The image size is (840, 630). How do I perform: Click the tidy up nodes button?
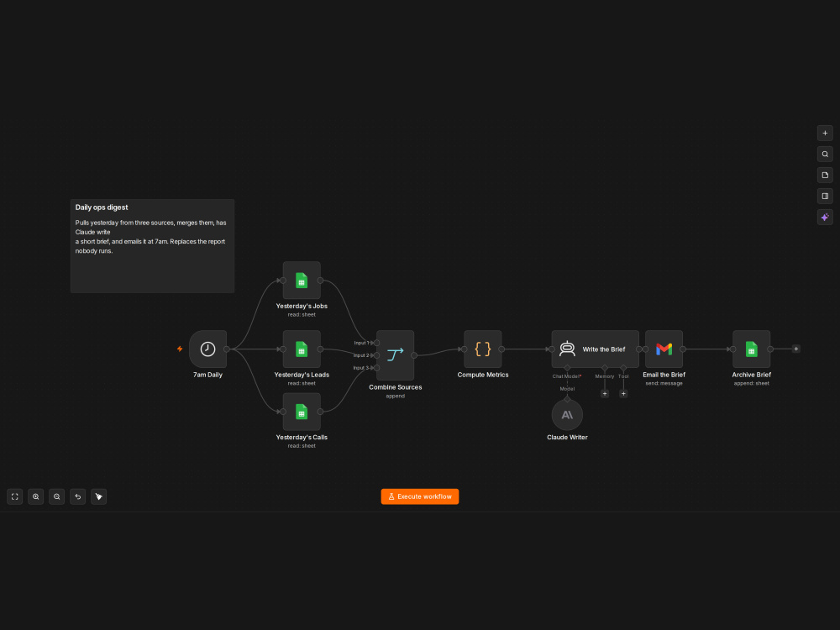tap(98, 496)
